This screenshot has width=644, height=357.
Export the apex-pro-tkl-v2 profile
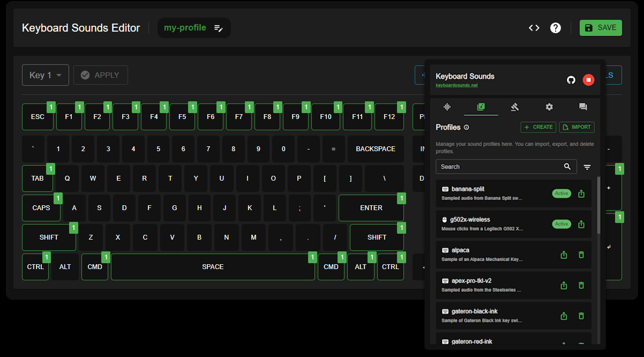click(564, 285)
